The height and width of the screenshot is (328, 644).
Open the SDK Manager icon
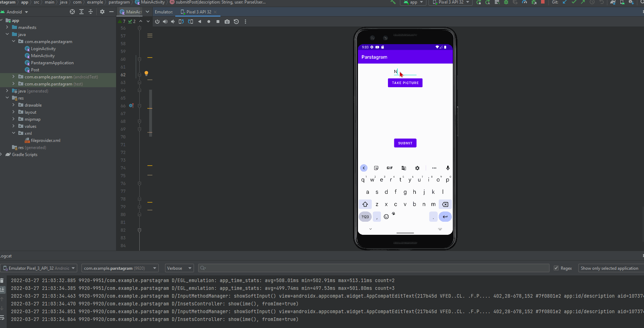[x=631, y=2]
